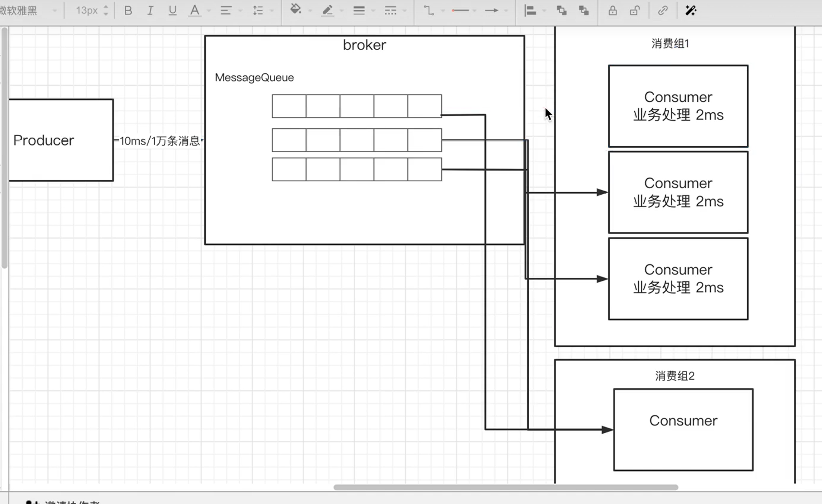The image size is (822, 504).
Task: Click the fill color bucket icon
Action: coord(295,10)
